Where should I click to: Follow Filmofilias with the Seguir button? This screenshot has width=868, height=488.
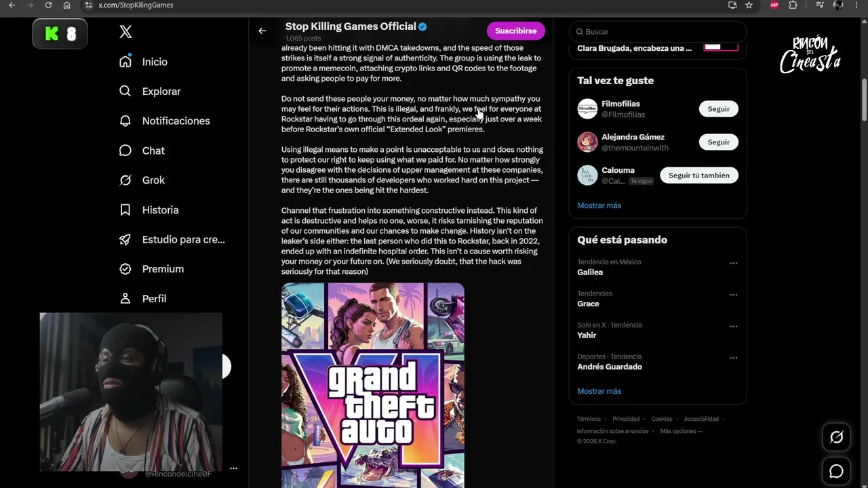click(719, 109)
